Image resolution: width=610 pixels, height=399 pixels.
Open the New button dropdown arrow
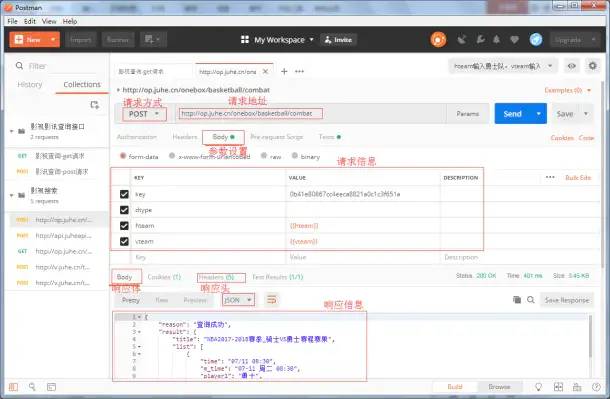point(53,39)
